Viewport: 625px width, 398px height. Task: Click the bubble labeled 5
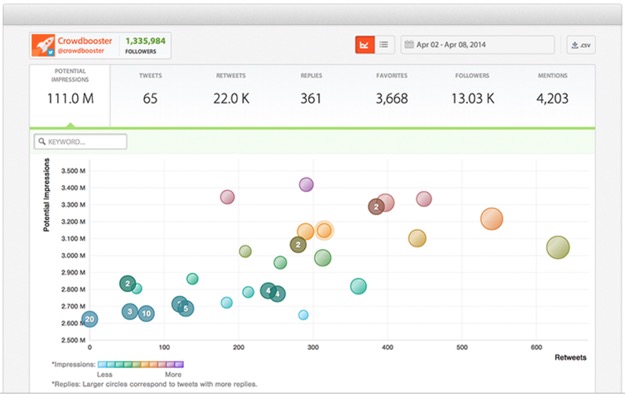coord(186,308)
